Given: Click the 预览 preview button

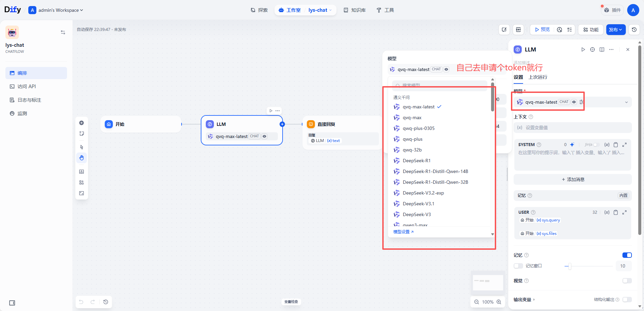Looking at the screenshot, I should [x=542, y=30].
